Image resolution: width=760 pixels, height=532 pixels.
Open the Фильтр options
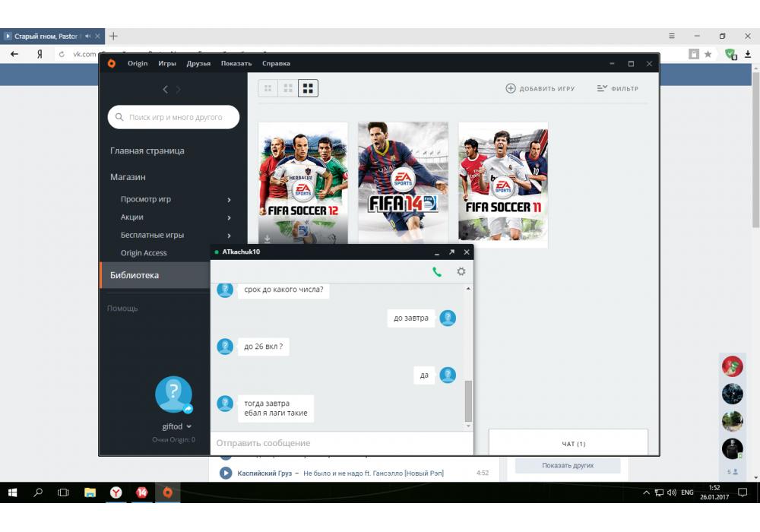pos(617,89)
